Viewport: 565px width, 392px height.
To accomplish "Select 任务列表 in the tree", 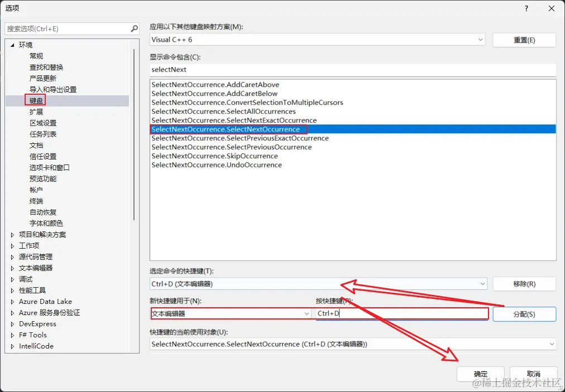I will [x=43, y=134].
